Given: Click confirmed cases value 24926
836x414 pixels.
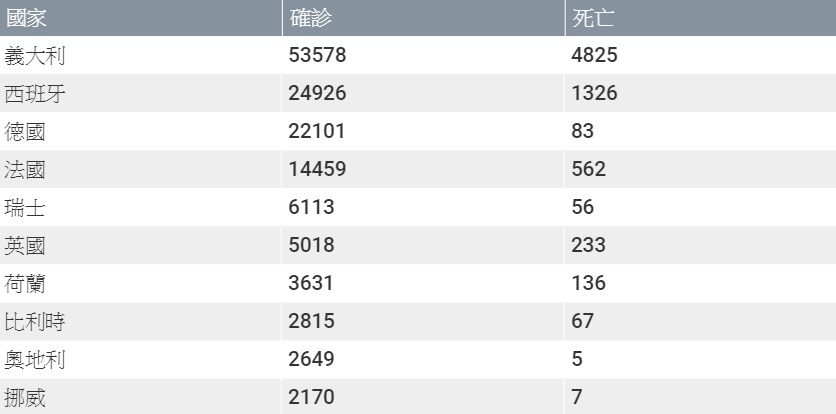Looking at the screenshot, I should click(x=317, y=93).
